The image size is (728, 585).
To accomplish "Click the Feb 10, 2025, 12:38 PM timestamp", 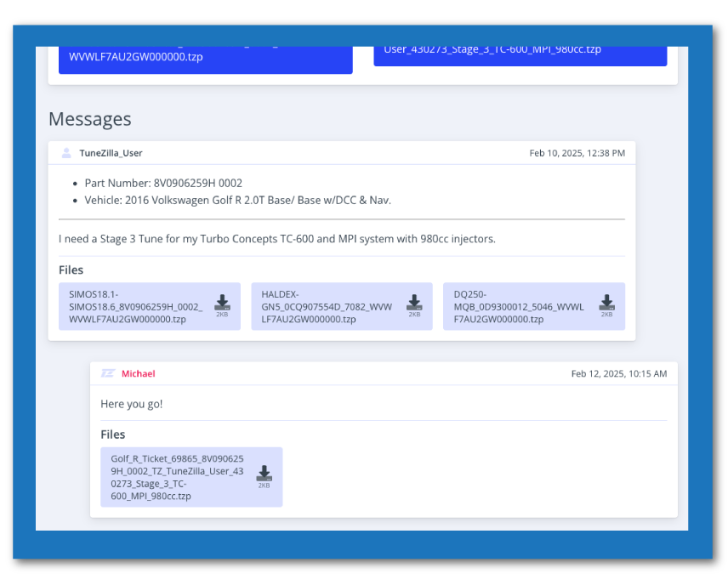I will point(577,153).
